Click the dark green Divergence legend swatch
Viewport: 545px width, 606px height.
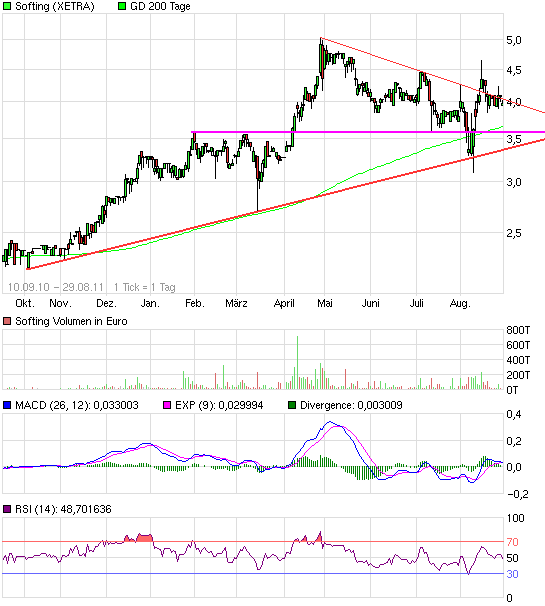point(292,405)
